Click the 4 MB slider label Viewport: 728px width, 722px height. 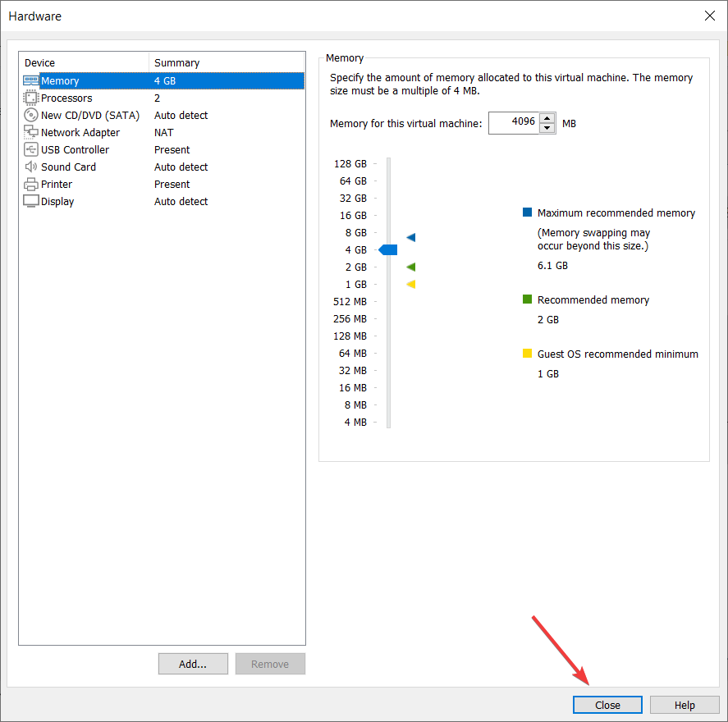tap(355, 423)
